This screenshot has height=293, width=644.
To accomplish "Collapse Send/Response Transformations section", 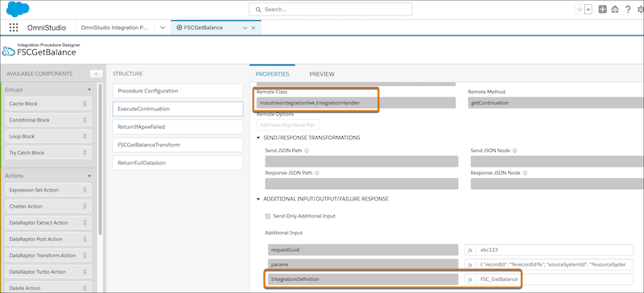I will [x=258, y=138].
